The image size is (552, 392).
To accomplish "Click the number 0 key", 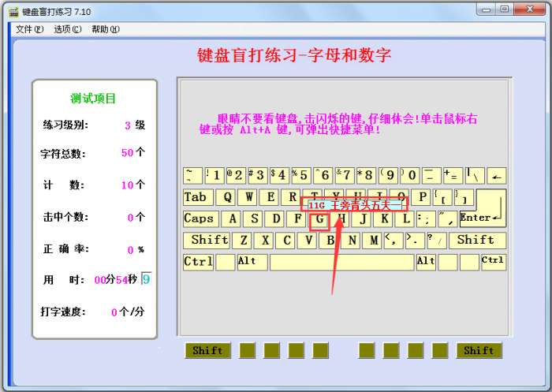I will (410, 175).
